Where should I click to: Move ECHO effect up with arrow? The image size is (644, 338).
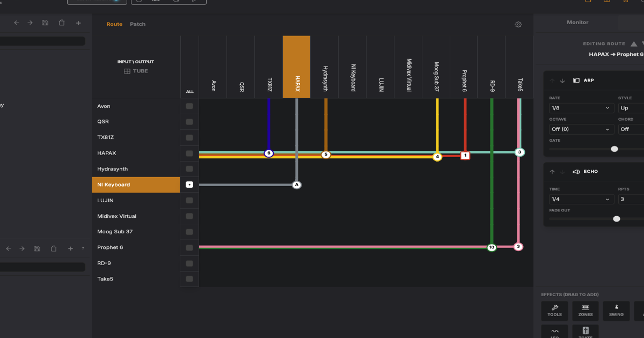click(x=552, y=172)
